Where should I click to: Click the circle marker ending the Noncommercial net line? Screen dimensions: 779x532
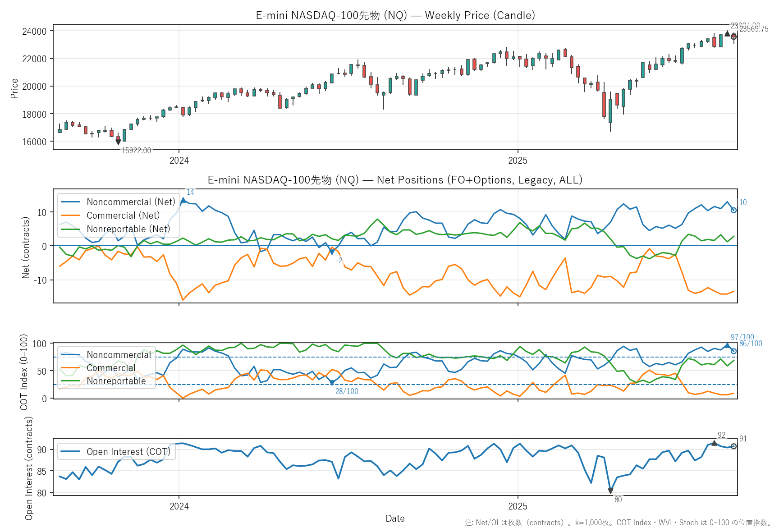(734, 210)
